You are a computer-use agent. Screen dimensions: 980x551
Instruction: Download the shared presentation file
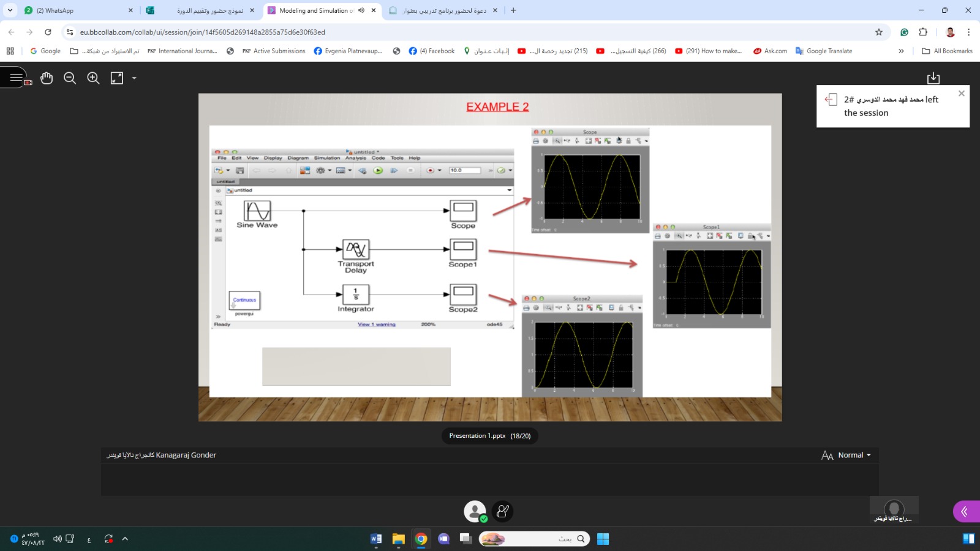point(933,78)
